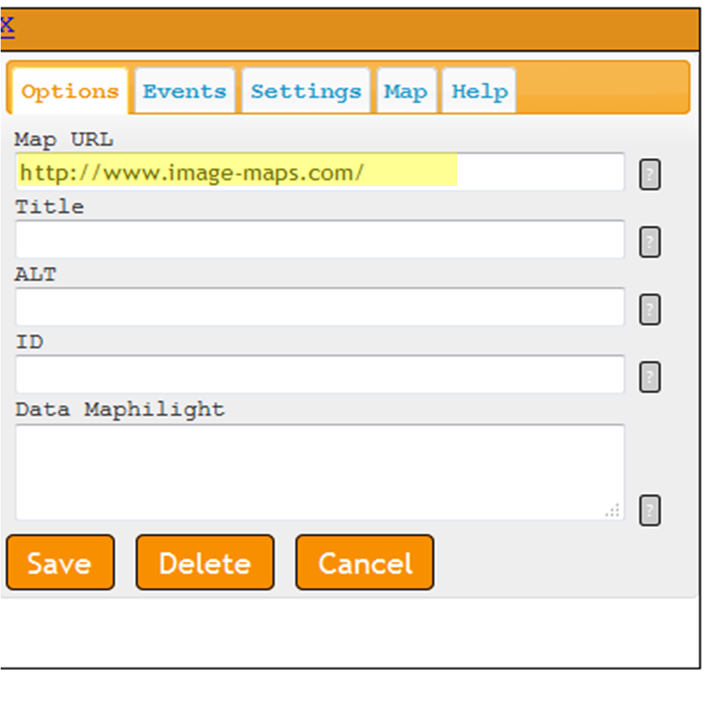Click the Data Maphilight textarea resize grip
The width and height of the screenshot is (728, 726).
[x=612, y=510]
